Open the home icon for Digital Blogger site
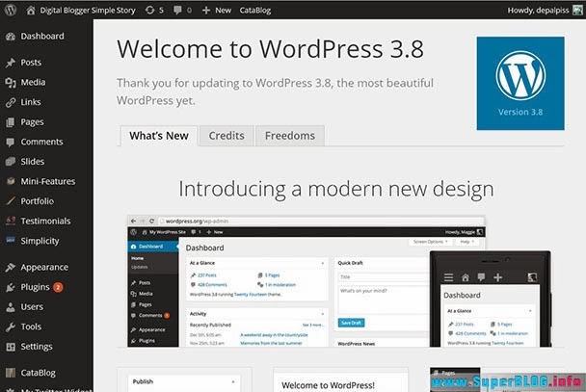 pyautogui.click(x=31, y=10)
